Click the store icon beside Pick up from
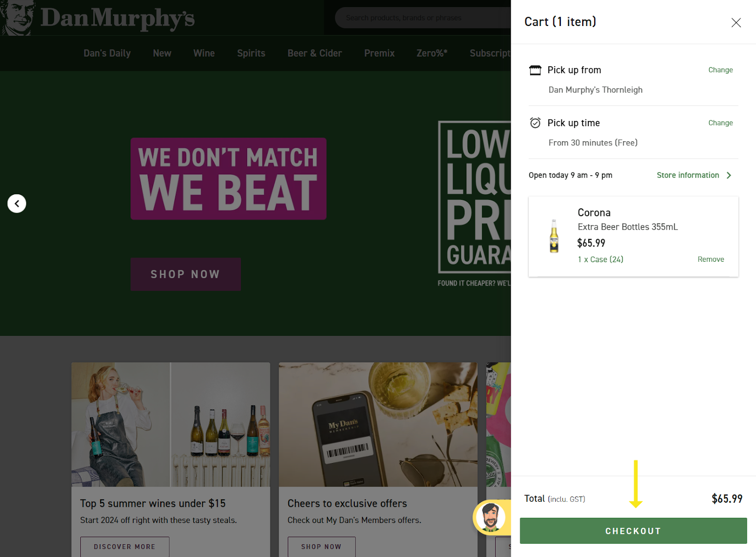 coord(535,70)
